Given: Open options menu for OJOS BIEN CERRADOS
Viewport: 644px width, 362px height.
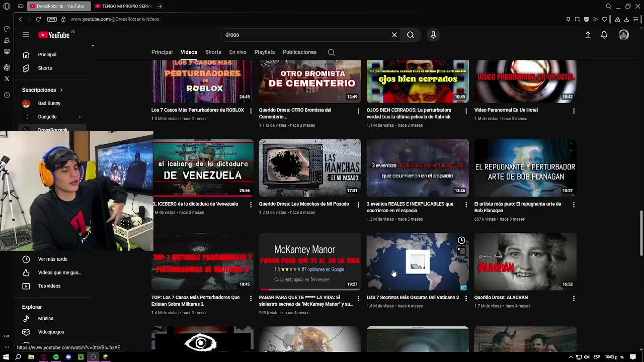Looking at the screenshot, I should (466, 111).
